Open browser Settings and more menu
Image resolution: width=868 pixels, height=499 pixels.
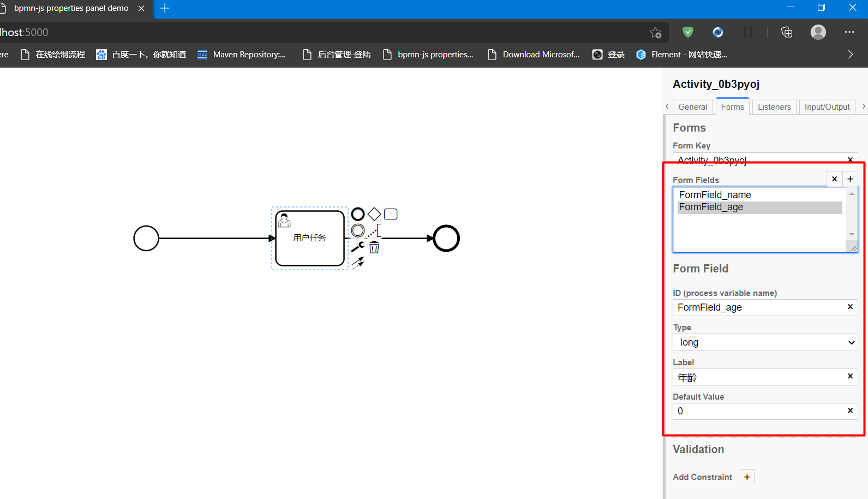pos(849,32)
